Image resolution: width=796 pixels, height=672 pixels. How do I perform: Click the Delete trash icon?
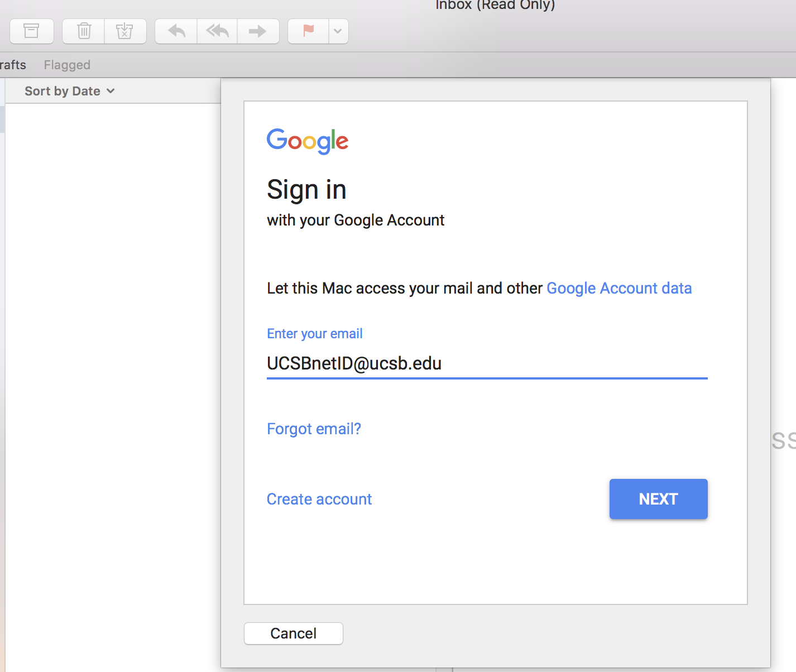click(84, 31)
